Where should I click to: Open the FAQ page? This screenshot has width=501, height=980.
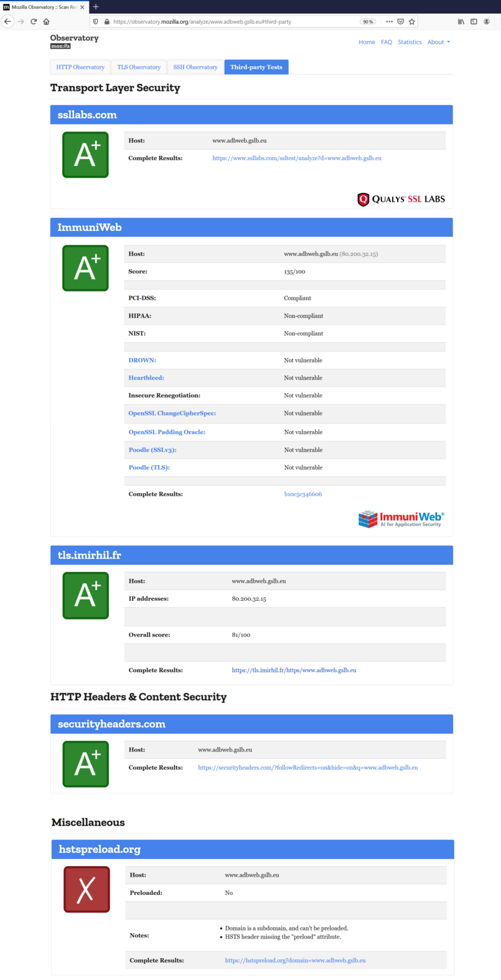386,42
